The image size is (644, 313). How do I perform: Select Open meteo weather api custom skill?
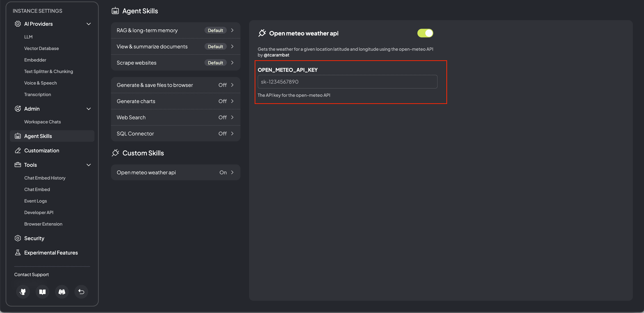click(176, 172)
